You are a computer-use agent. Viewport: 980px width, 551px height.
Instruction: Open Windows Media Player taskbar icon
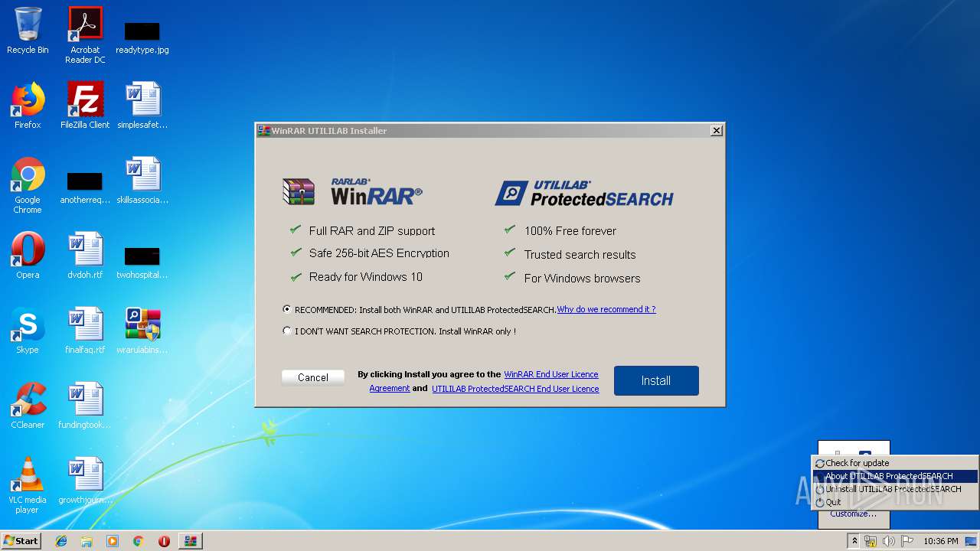pyautogui.click(x=113, y=541)
